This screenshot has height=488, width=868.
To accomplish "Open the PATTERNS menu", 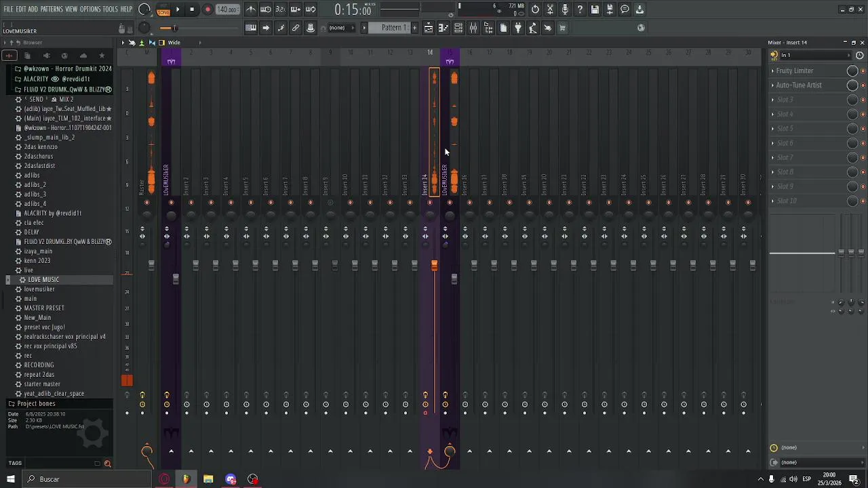I will [52, 9].
